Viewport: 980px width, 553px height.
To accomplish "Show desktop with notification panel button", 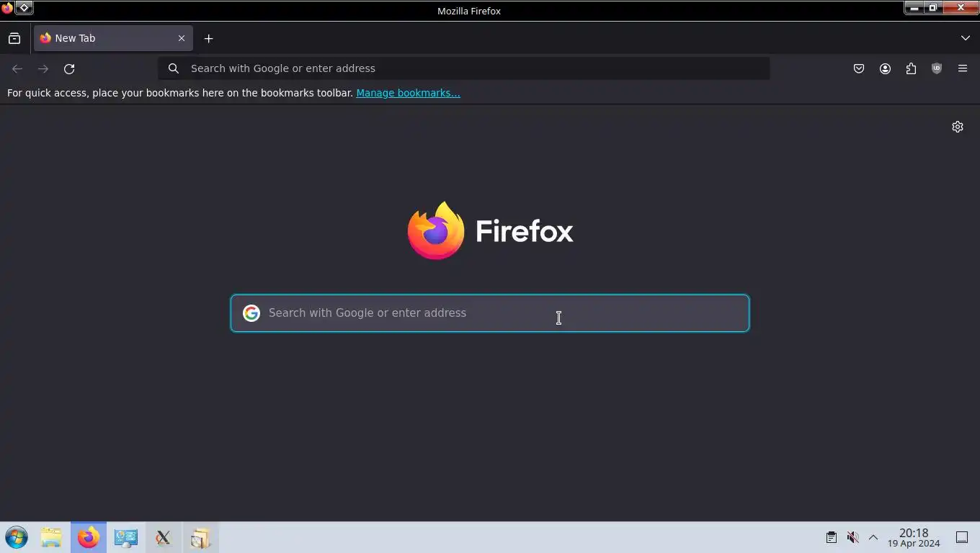I will pyautogui.click(x=962, y=537).
